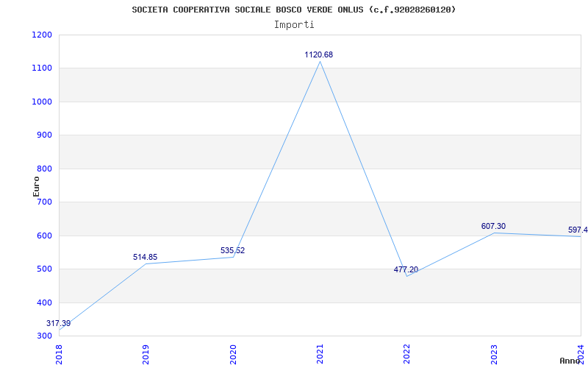Click the 607.30 data label
This screenshot has width=588, height=368.
coord(493,227)
